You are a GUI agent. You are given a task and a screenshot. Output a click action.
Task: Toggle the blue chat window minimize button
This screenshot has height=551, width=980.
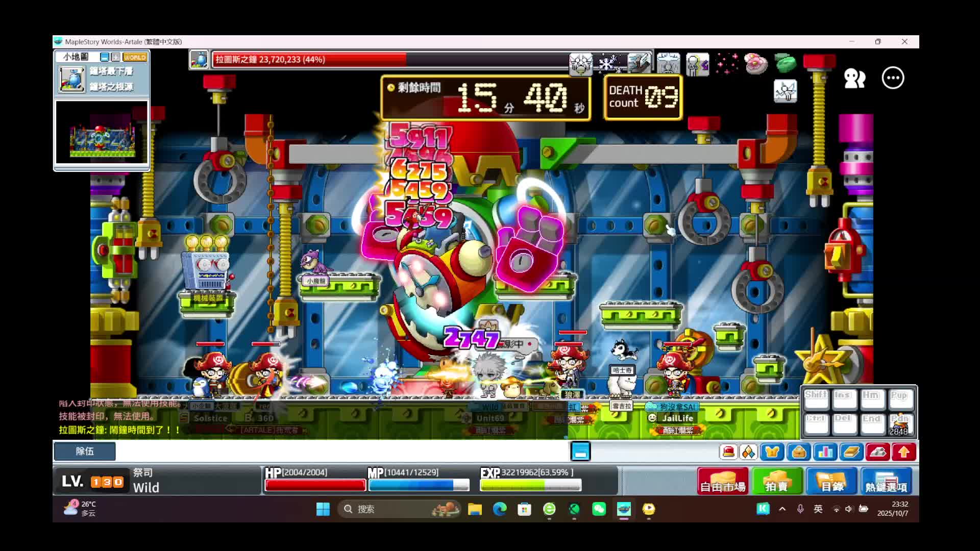580,452
